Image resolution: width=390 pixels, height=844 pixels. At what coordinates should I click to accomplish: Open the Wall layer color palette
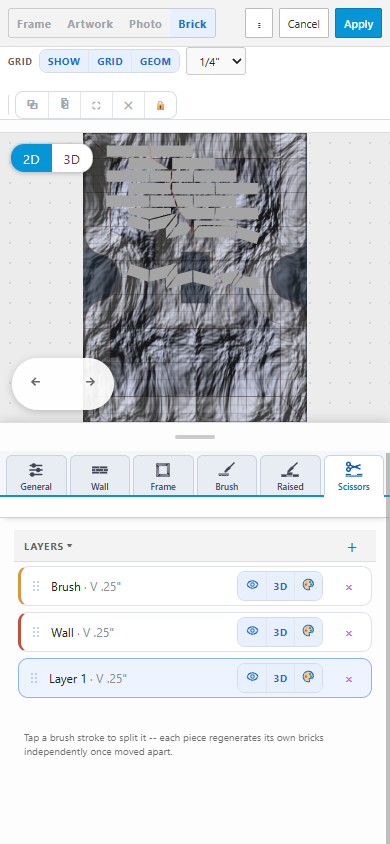[308, 631]
